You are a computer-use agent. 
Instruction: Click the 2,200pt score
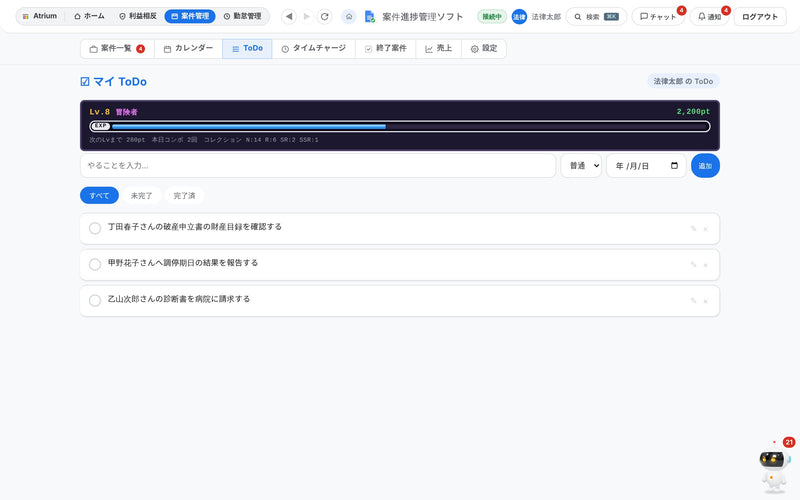click(693, 112)
